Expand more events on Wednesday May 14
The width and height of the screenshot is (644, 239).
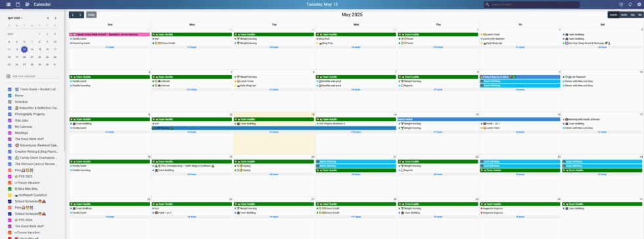[x=356, y=132]
